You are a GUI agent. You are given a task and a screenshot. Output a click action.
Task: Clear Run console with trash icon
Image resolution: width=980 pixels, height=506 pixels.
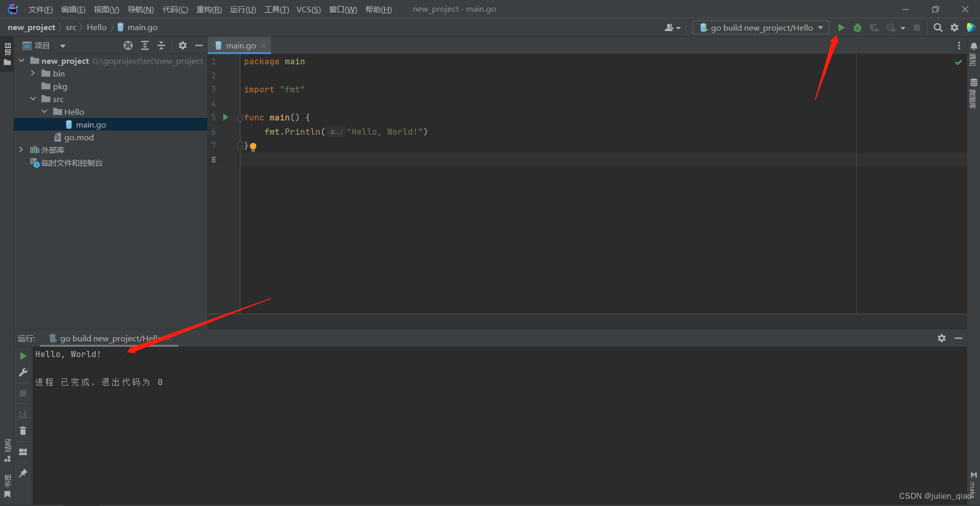coord(23,431)
